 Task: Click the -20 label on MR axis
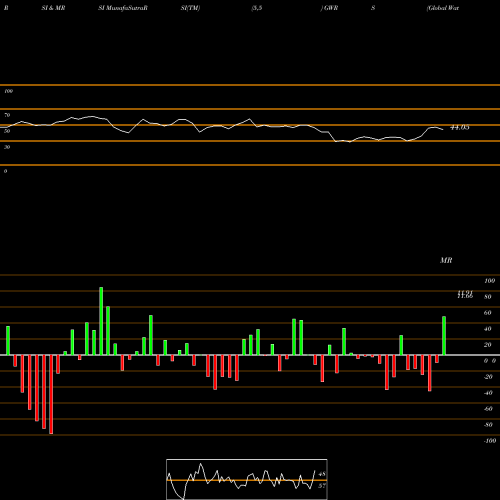(488, 377)
